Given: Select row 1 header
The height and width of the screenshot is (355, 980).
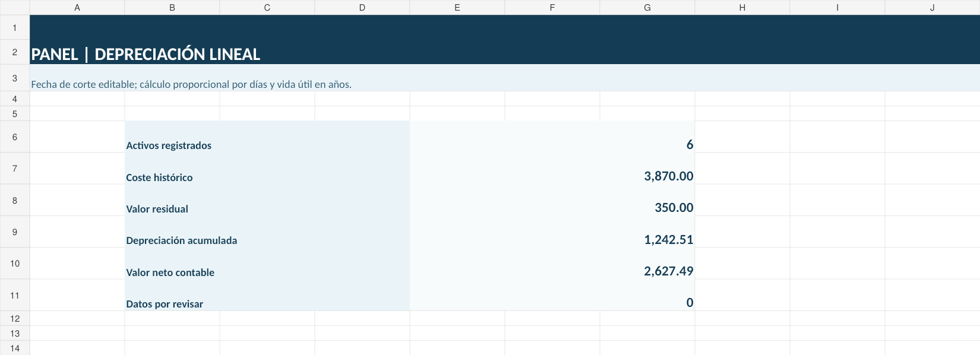Looking at the screenshot, I should pos(15,28).
